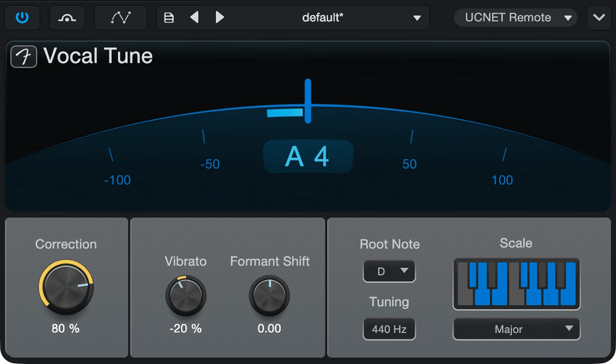Go to previous preset arrow
This screenshot has height=364, width=616.
[194, 17]
